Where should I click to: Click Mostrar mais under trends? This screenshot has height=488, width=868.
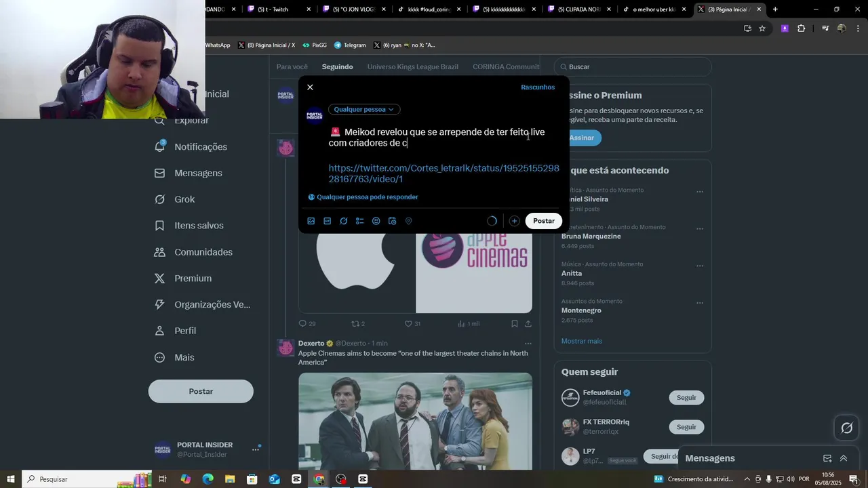(x=582, y=341)
